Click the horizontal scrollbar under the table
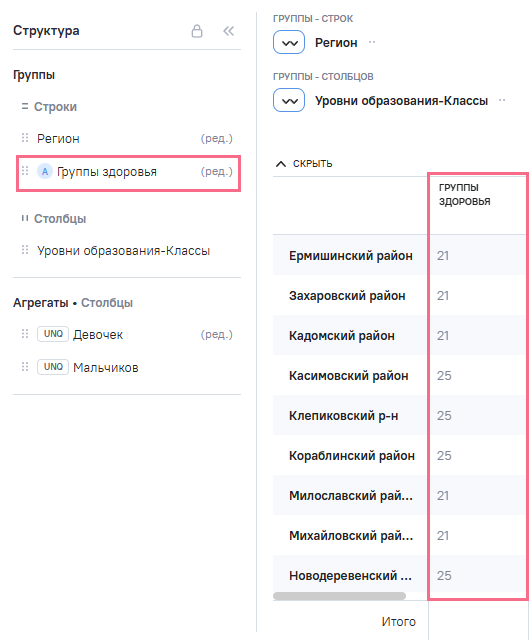 (339, 596)
